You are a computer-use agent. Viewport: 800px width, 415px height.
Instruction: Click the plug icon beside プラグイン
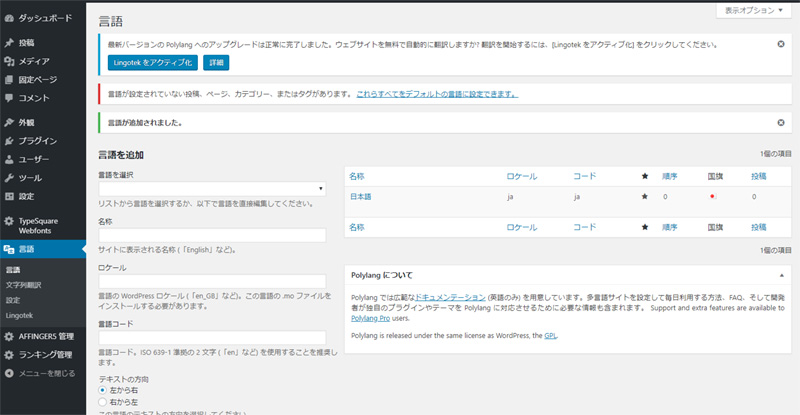click(x=9, y=141)
